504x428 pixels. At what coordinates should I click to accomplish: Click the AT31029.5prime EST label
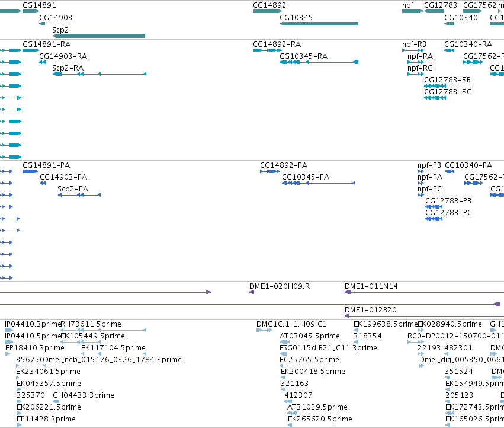point(317,407)
